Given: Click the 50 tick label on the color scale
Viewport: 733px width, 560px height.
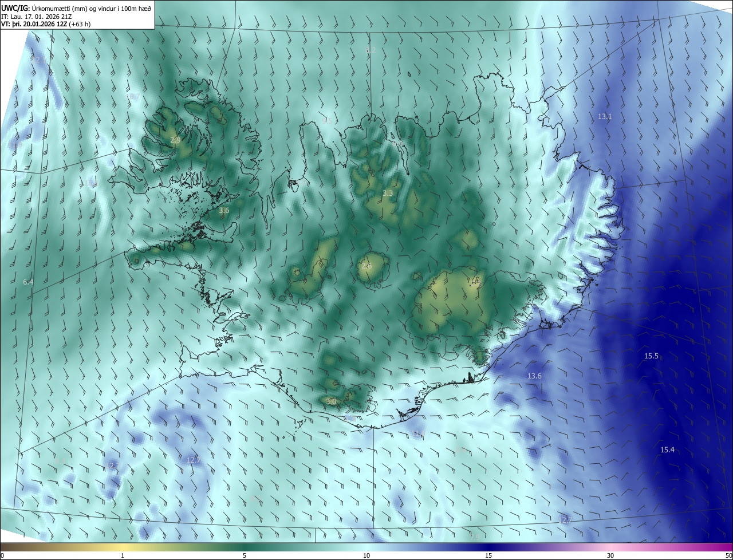Looking at the screenshot, I should 728,555.
